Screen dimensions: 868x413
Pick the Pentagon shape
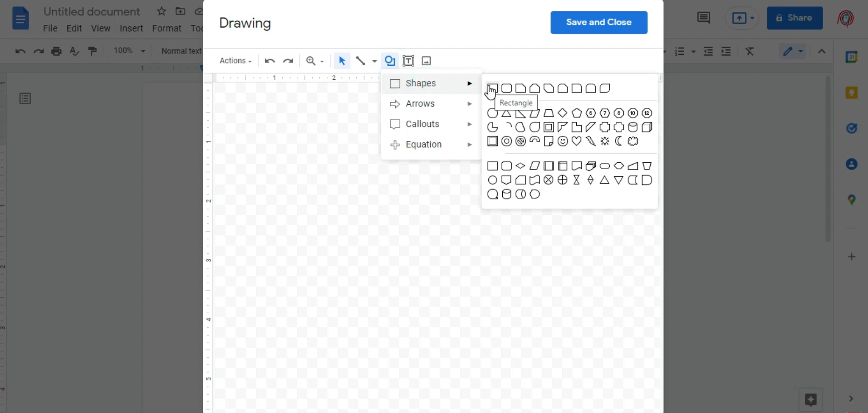577,113
